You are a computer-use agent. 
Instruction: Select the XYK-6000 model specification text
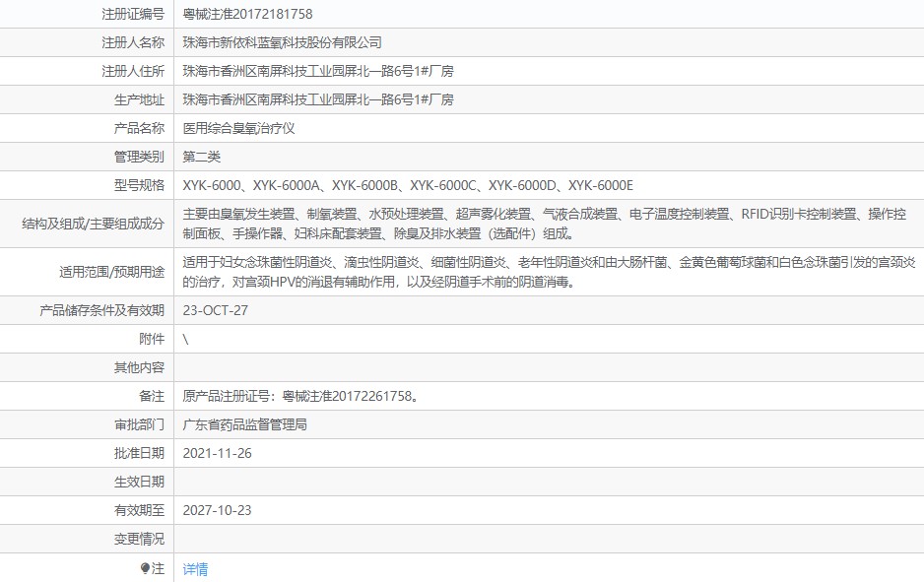pyautogui.click(x=408, y=185)
